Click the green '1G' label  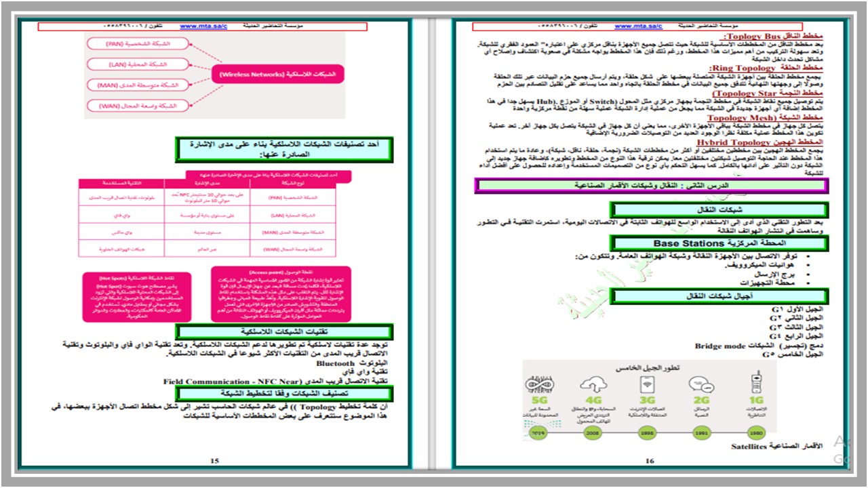point(755,401)
